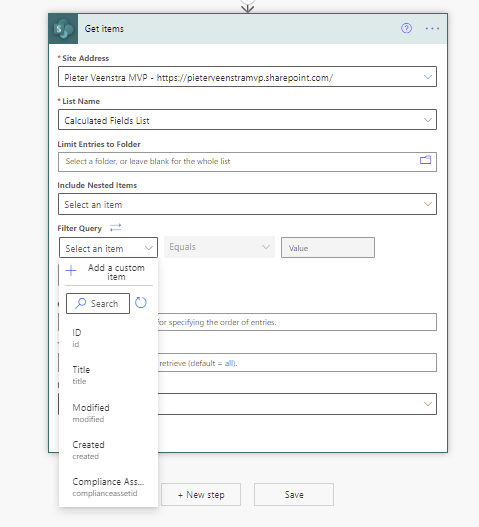Open the Get items ellipsis menu

432,29
